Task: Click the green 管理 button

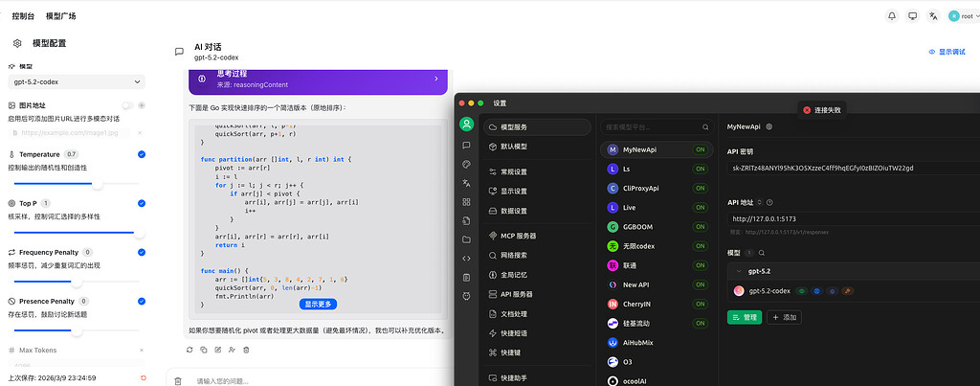Action: point(745,317)
